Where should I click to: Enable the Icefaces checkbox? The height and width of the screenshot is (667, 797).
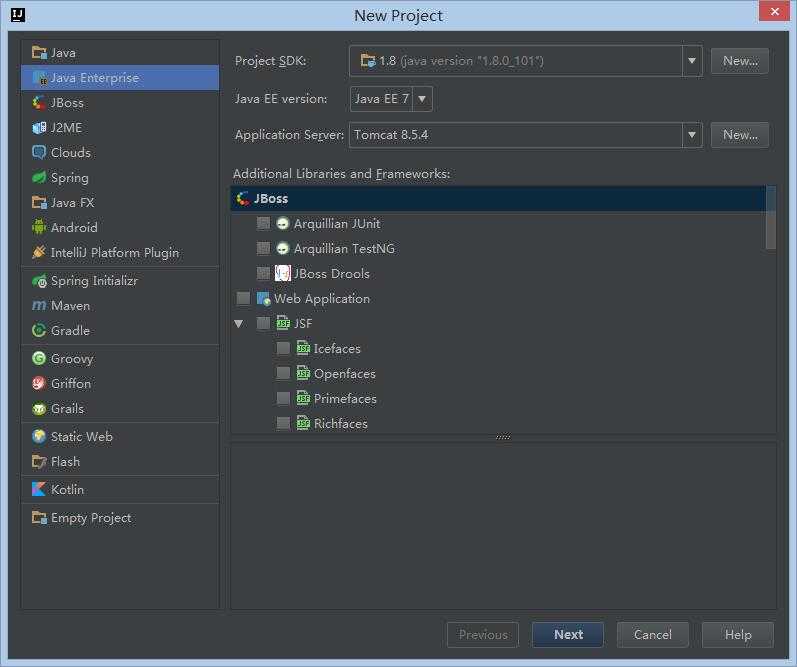(283, 348)
